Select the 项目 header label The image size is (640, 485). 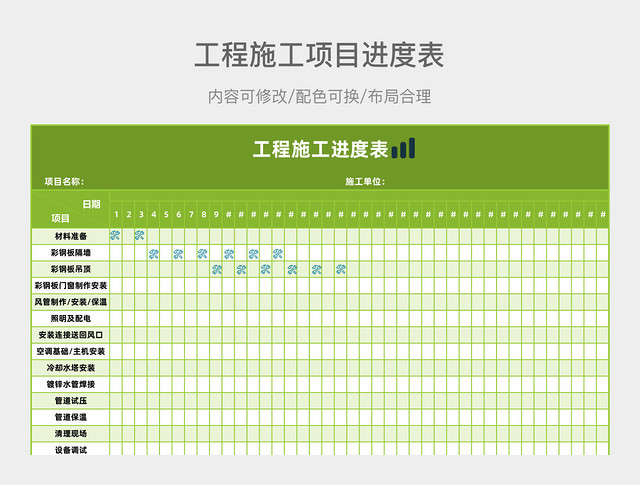click(x=60, y=218)
